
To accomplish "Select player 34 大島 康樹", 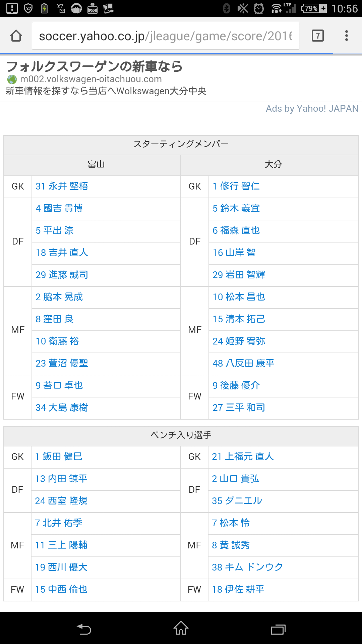I will coord(62,408).
